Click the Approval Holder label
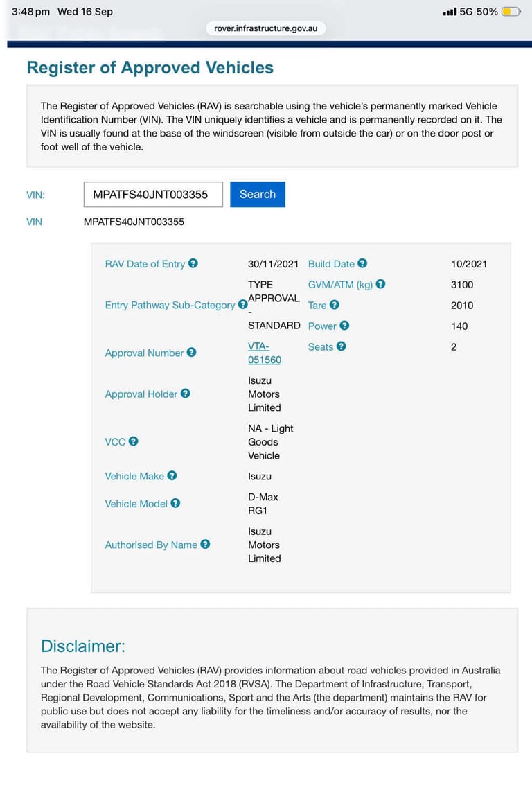Screen dimensions: 532x810 click(x=141, y=394)
